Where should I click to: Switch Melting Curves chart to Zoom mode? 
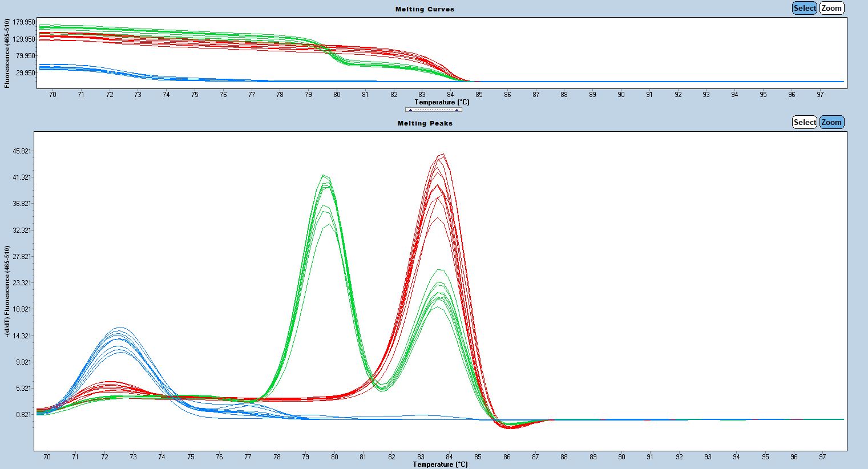tap(831, 8)
